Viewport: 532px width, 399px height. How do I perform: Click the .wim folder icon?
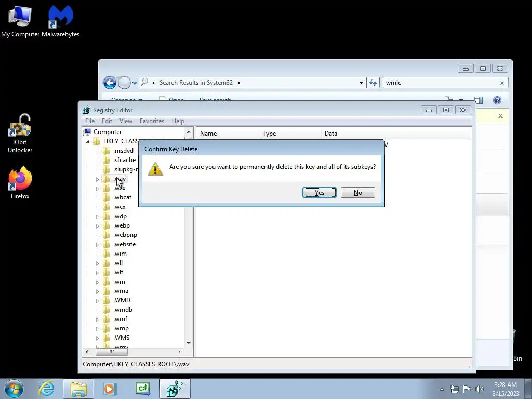[106, 254]
